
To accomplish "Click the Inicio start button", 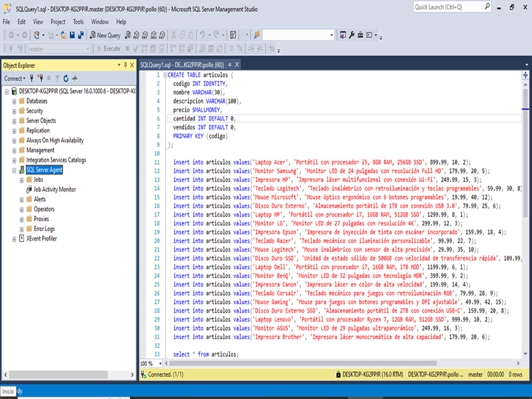I will [x=8, y=391].
